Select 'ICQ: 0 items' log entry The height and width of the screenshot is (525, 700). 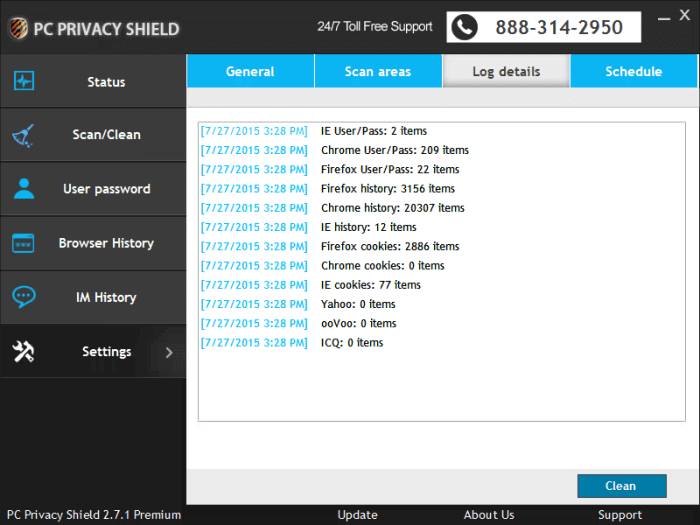(x=352, y=342)
